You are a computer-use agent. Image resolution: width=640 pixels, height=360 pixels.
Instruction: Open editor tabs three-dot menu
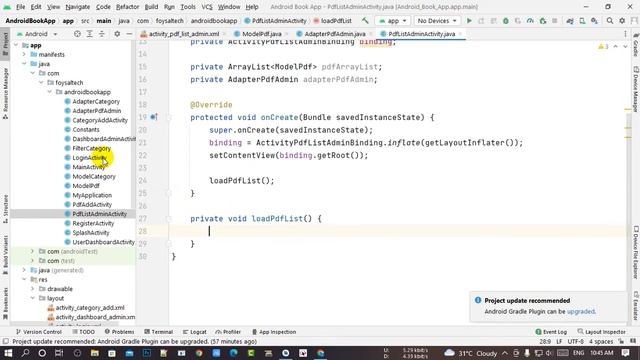[x=625, y=34]
